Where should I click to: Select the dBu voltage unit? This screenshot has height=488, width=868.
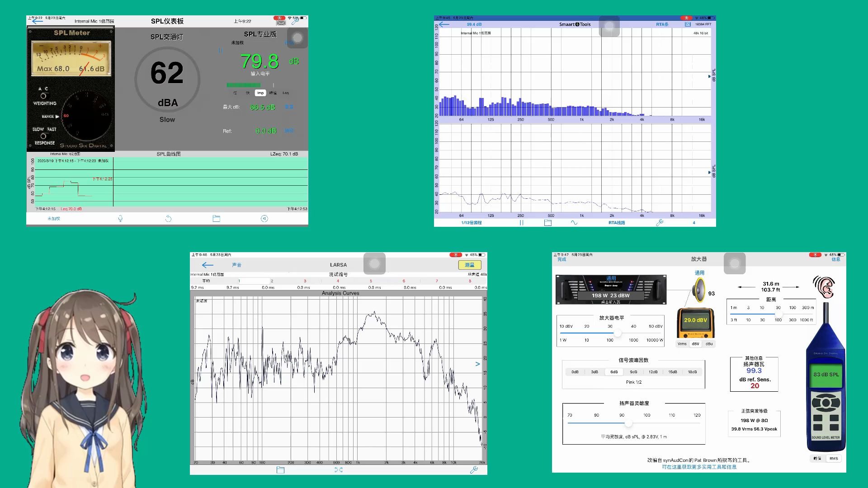coord(709,344)
